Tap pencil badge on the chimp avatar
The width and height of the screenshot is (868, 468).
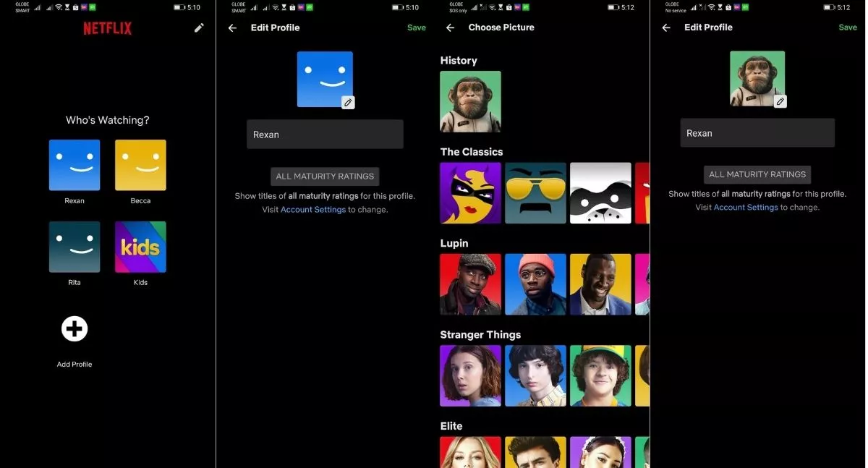pos(780,101)
